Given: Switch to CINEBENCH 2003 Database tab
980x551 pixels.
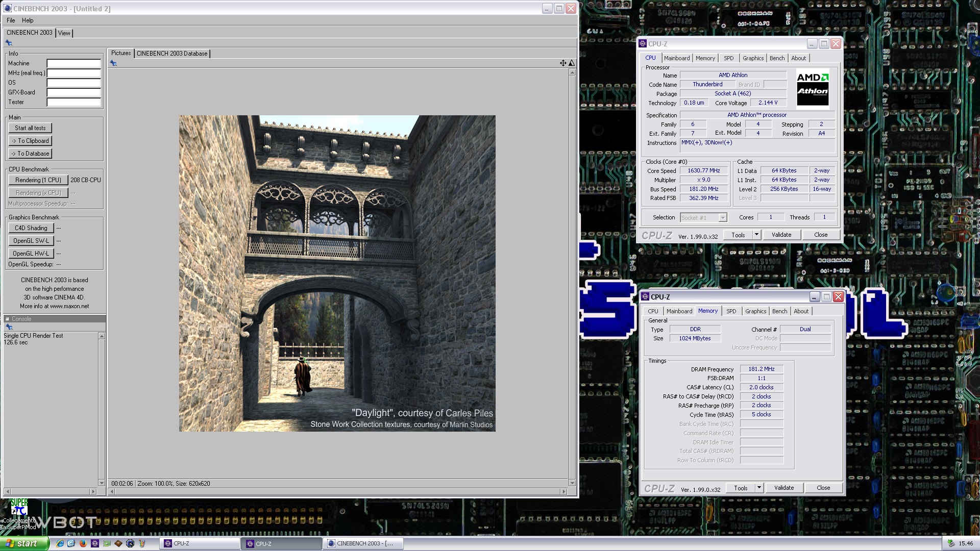Looking at the screenshot, I should point(172,54).
